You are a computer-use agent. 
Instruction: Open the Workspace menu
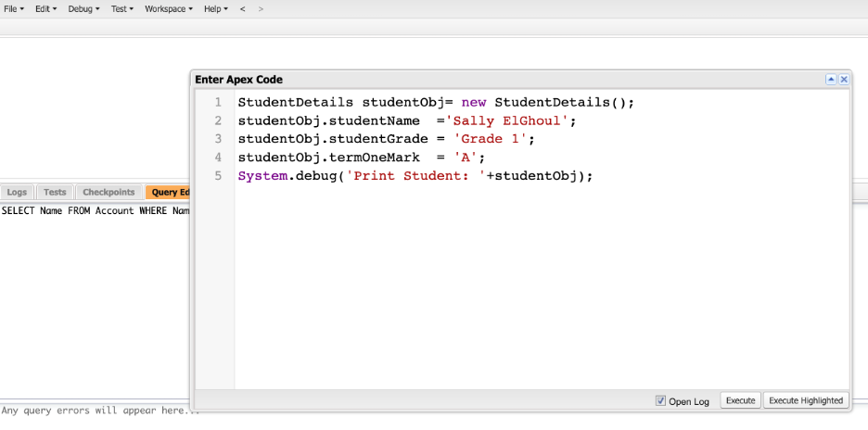pos(168,8)
